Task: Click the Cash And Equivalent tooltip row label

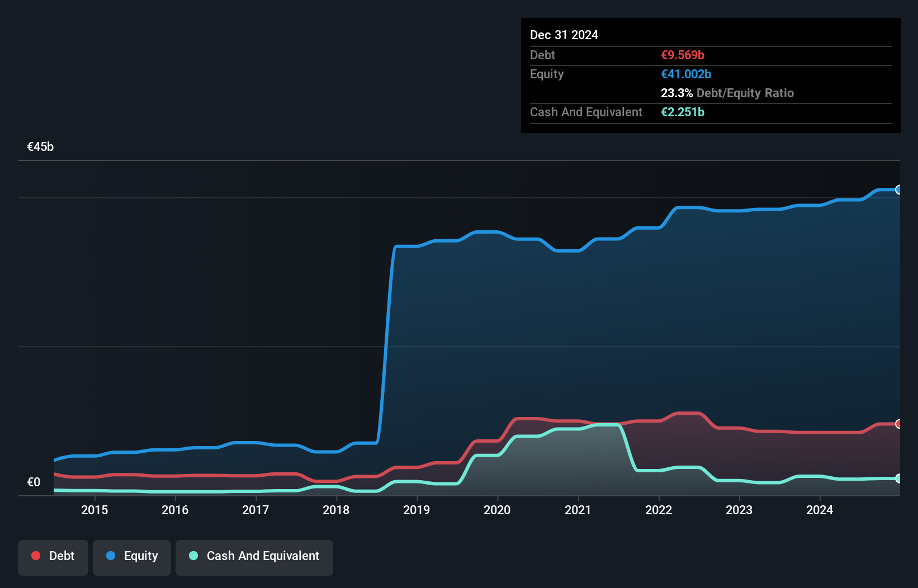Action: (x=586, y=112)
